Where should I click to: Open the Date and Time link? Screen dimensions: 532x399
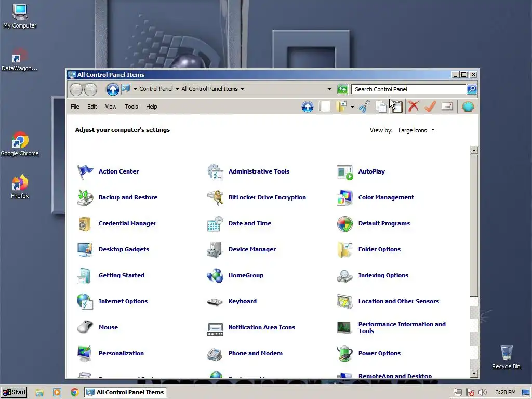pyautogui.click(x=250, y=223)
